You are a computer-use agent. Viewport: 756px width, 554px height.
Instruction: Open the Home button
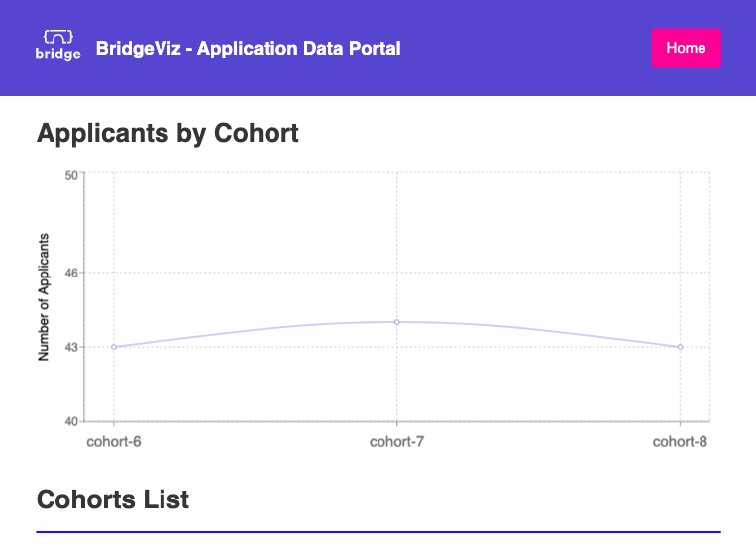tap(686, 48)
